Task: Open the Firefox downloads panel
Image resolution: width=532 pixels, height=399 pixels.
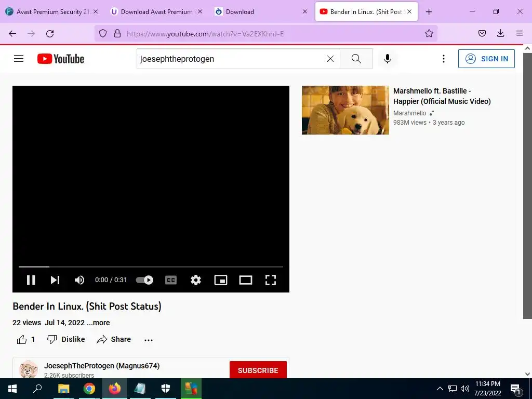Action: 500,33
